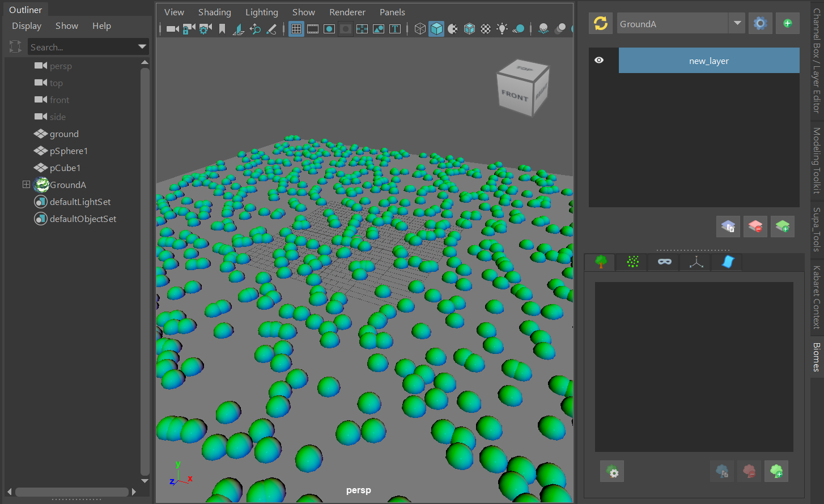Click the Outliner horizontal scrollbar
This screenshot has height=504, width=824.
[71, 492]
